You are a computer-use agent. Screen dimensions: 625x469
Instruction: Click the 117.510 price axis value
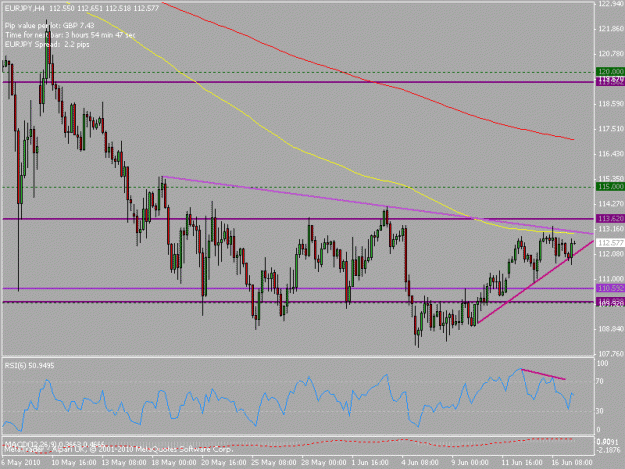pyautogui.click(x=611, y=129)
